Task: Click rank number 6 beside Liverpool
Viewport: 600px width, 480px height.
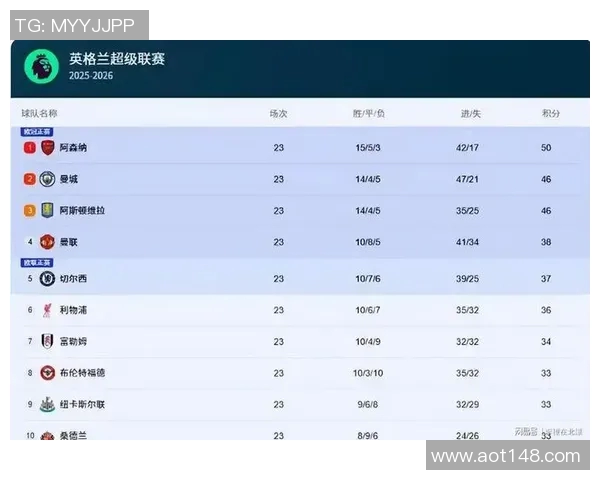Action: pos(30,310)
